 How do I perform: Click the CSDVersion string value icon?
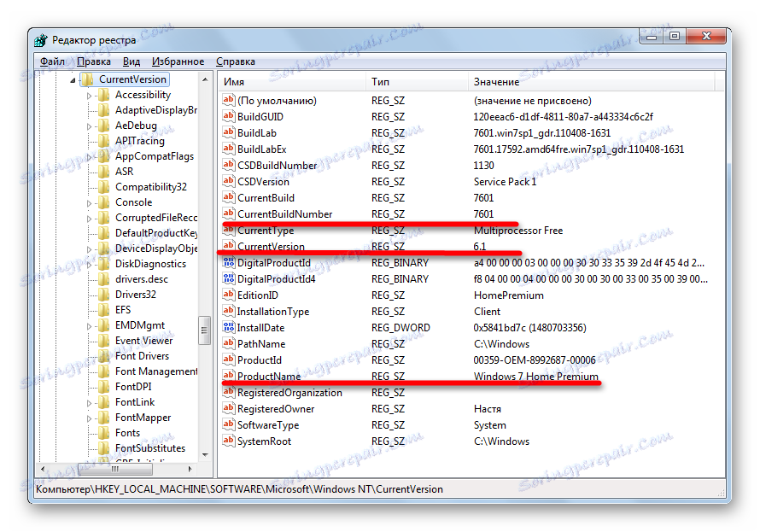[228, 181]
